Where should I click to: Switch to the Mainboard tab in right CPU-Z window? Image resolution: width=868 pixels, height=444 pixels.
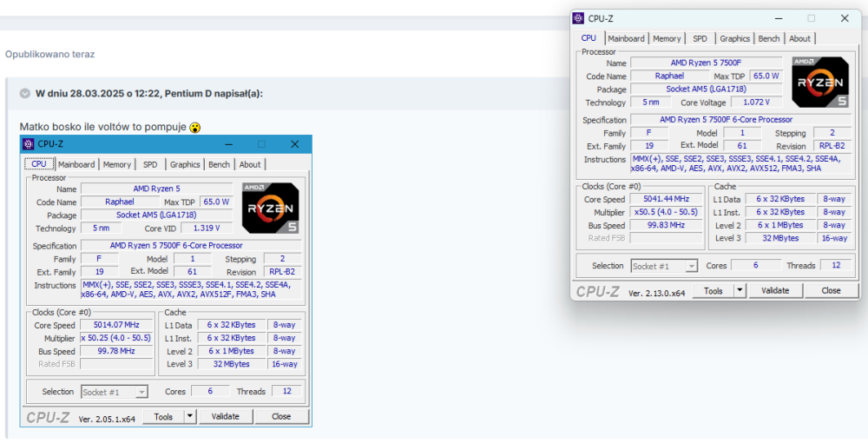(x=626, y=38)
